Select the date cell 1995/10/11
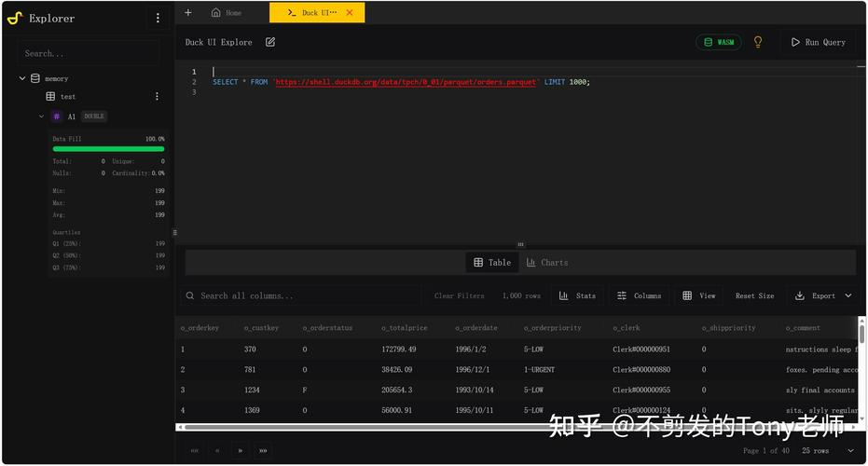This screenshot has width=868, height=466. tap(475, 411)
